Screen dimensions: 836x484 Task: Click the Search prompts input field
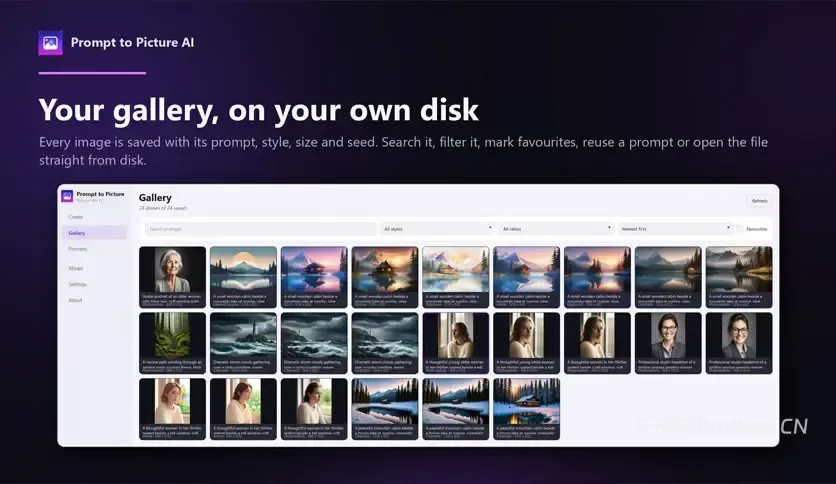261,229
